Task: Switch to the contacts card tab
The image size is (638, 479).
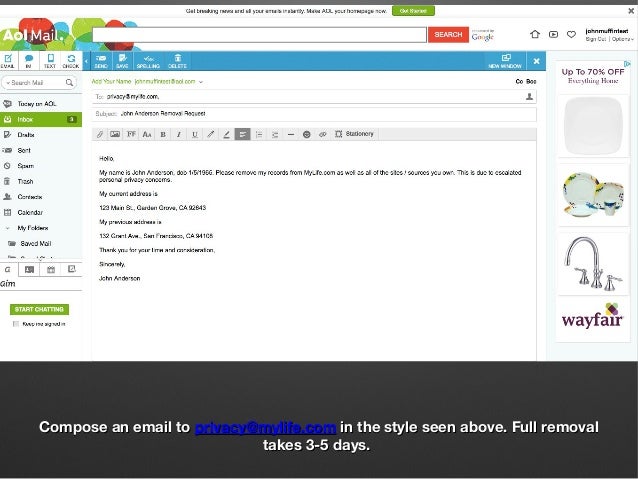Action: (29, 269)
